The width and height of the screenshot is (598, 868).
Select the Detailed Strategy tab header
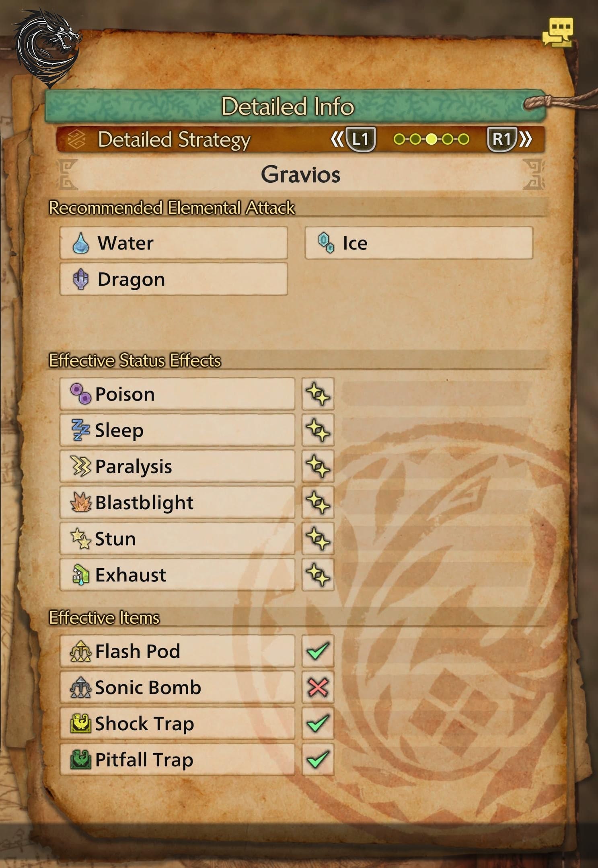174,140
